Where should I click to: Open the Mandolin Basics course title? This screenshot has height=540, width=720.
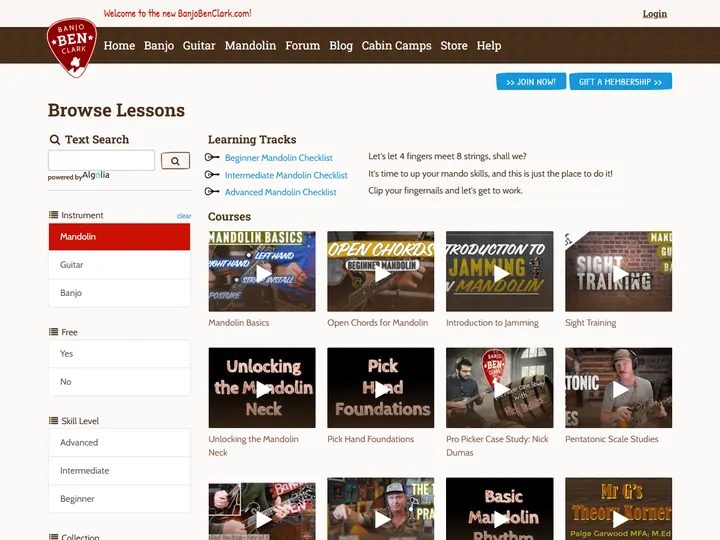point(239,323)
